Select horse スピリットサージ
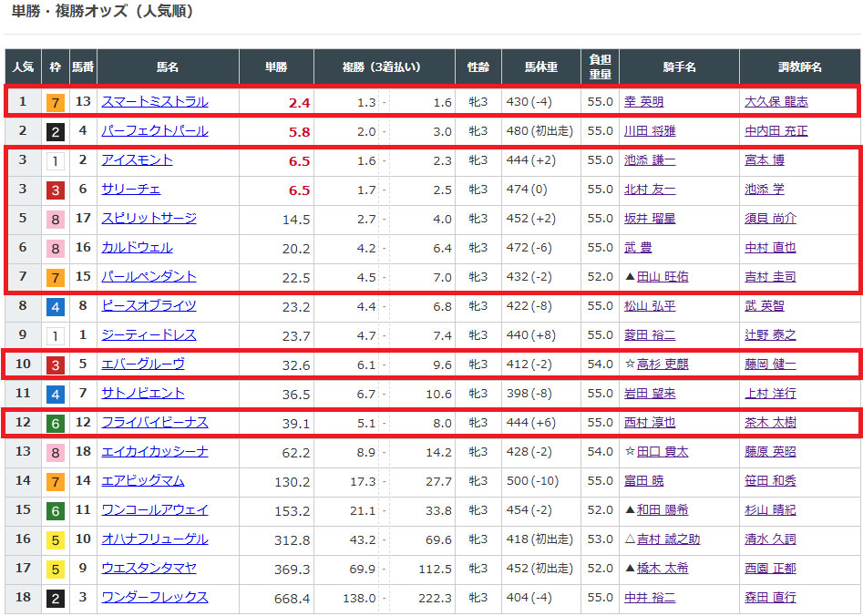The width and height of the screenshot is (863, 616). pos(149,219)
